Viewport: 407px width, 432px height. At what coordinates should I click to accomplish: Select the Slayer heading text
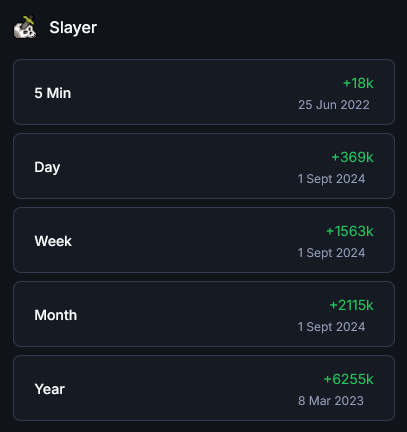[73, 28]
